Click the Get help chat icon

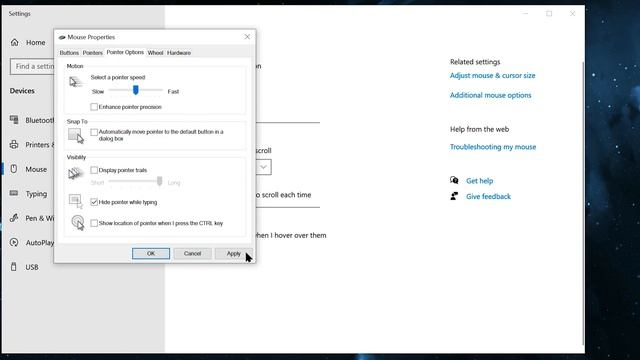(454, 180)
